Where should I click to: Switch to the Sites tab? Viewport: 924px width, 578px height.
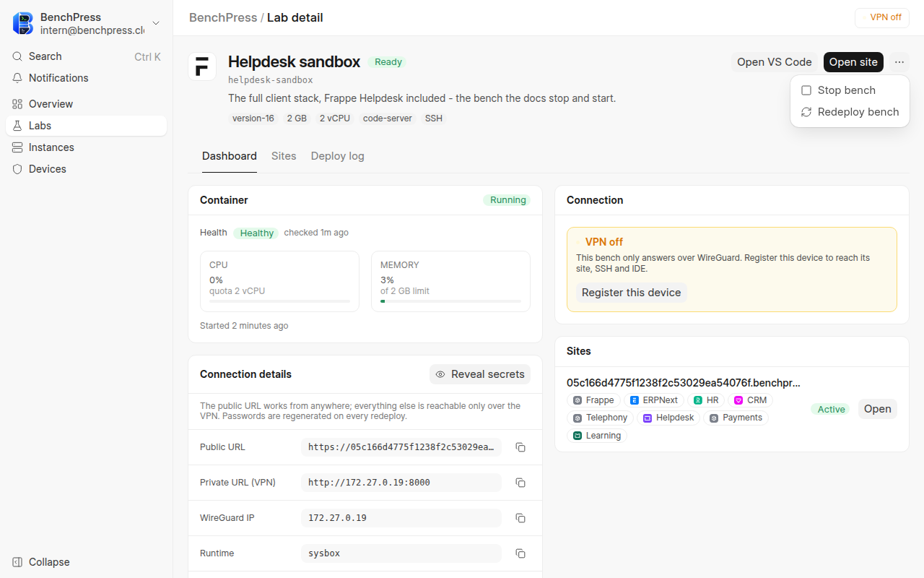click(x=284, y=156)
